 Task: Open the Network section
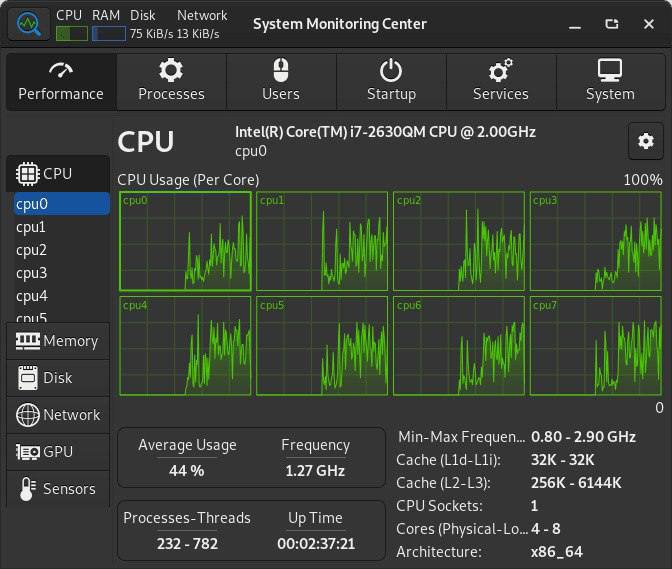coord(58,415)
